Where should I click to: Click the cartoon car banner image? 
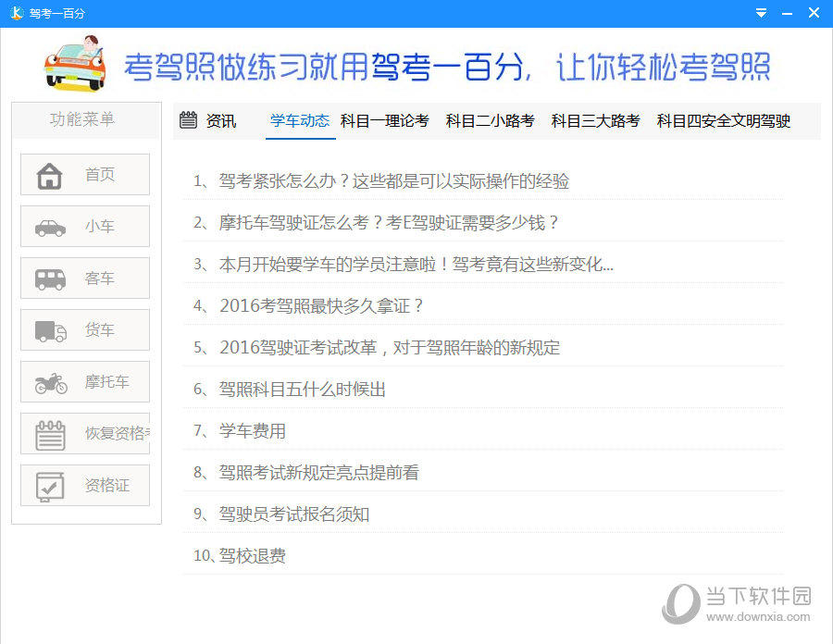[75, 63]
